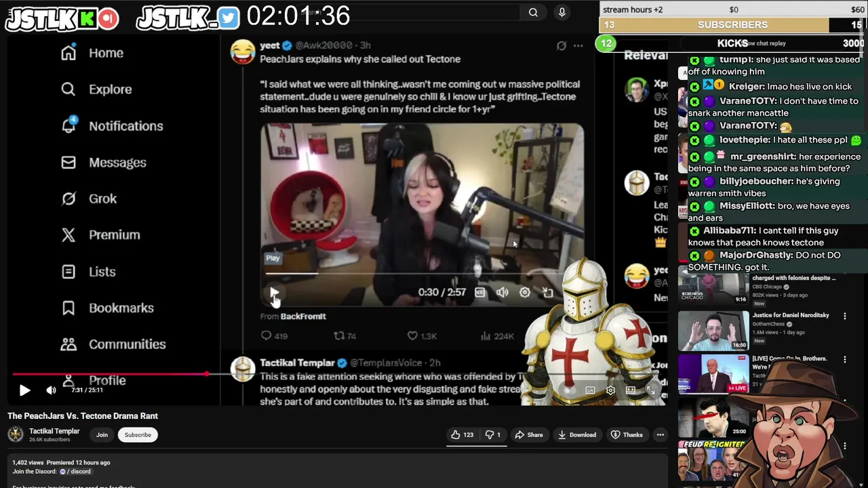
Task: Play the embedded tweet video
Action: click(274, 293)
